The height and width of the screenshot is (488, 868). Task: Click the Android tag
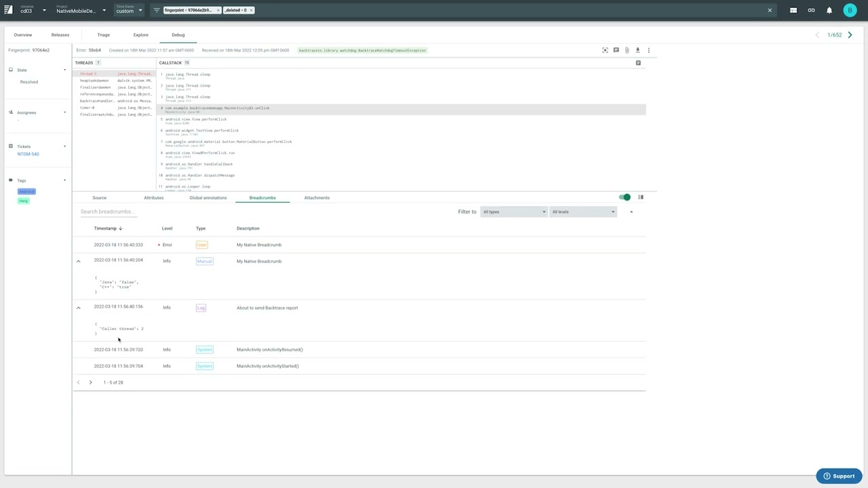tap(26, 191)
